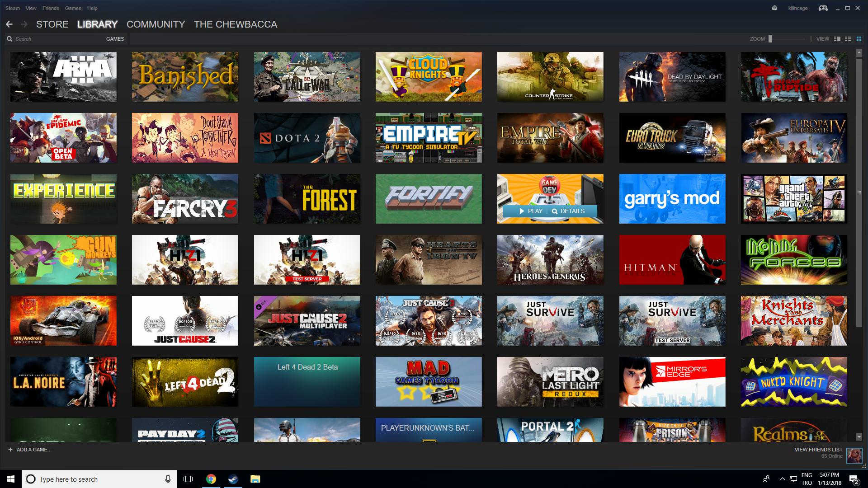Open the Steam menu
This screenshot has height=488, width=868.
[x=13, y=8]
